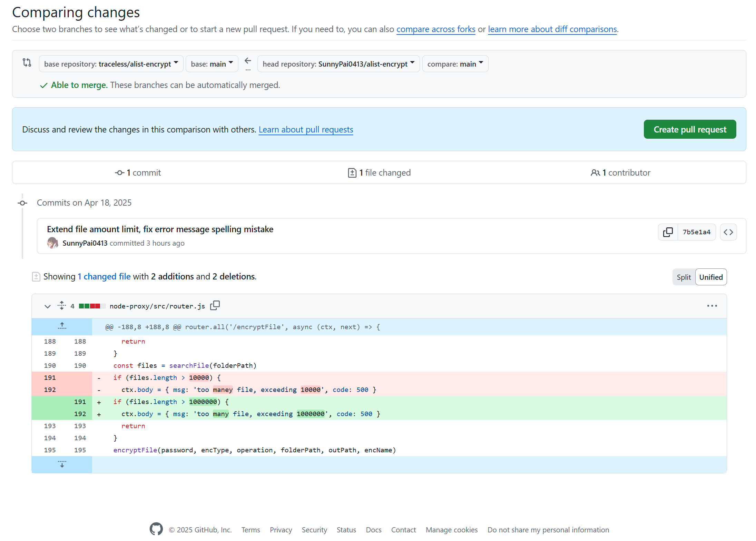
Task: Click the 1 changed file link
Action: [x=104, y=276]
